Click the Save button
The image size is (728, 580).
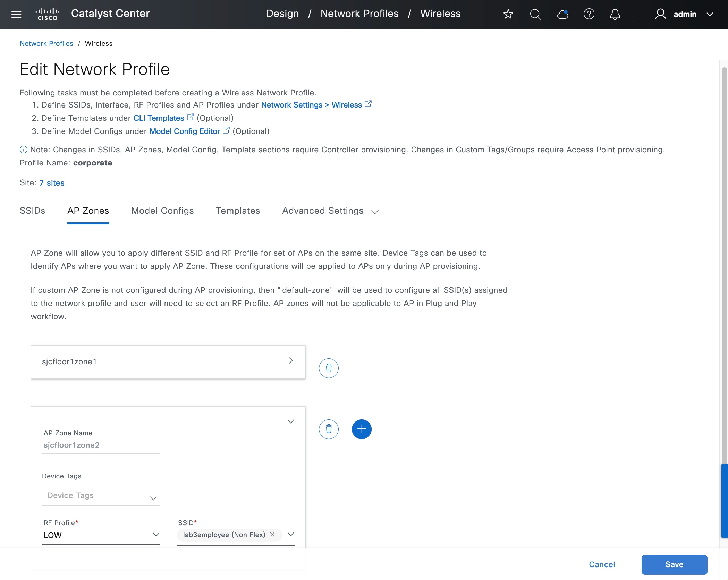pyautogui.click(x=674, y=564)
